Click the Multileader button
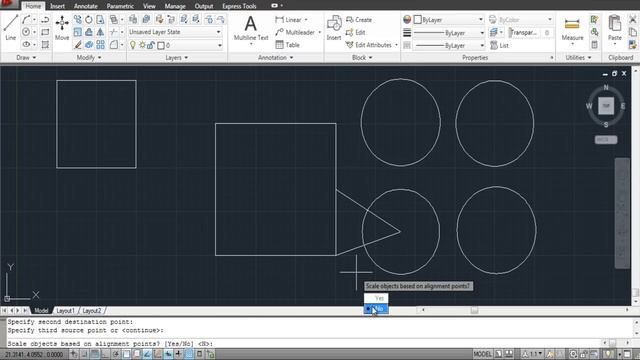The height and width of the screenshot is (360, 640). coord(295,32)
